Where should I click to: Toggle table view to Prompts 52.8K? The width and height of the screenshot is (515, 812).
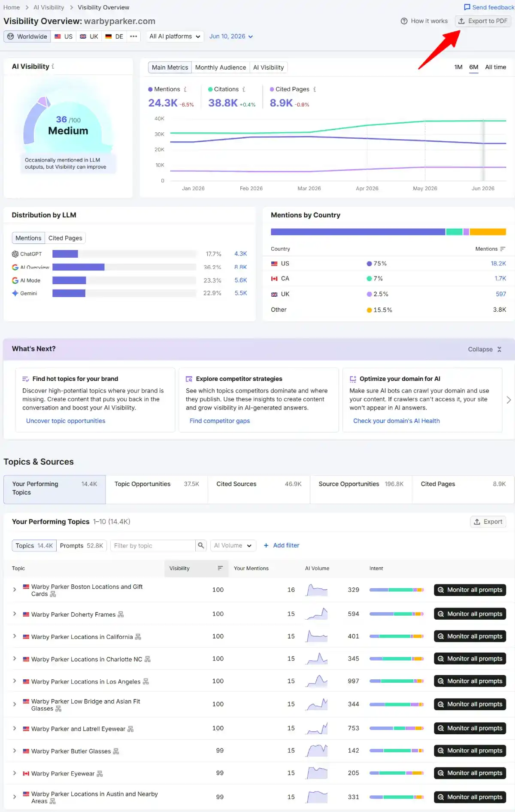82,545
